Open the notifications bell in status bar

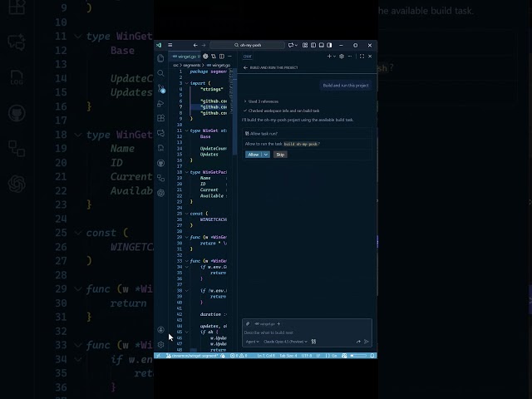point(372,356)
